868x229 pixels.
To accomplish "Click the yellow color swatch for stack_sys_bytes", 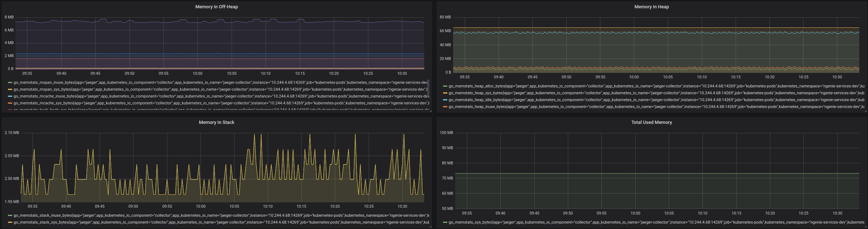I will click(10, 222).
